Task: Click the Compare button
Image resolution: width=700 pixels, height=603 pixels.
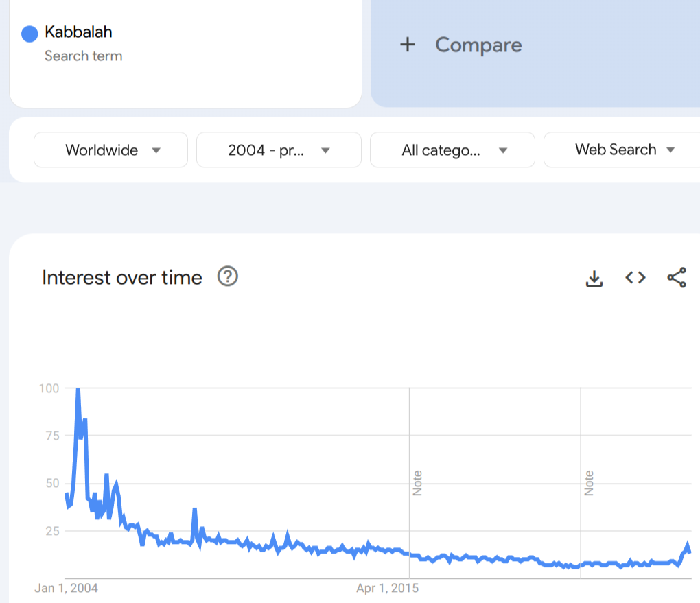Action: [478, 45]
